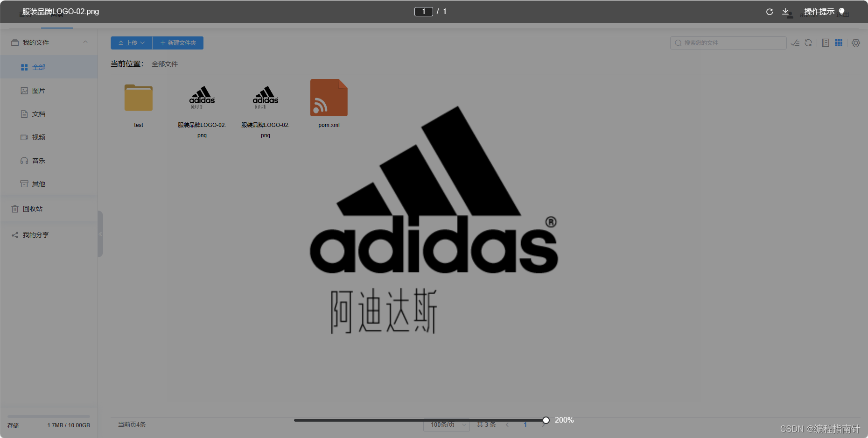The image size is (868, 438).
Task: Click the rotate image icon in viewer header
Action: click(770, 12)
